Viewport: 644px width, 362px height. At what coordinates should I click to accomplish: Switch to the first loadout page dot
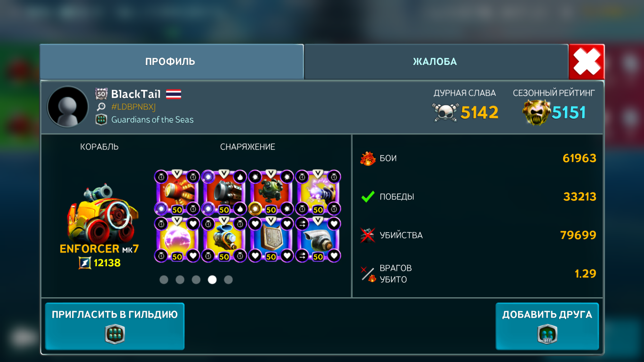coord(164,280)
